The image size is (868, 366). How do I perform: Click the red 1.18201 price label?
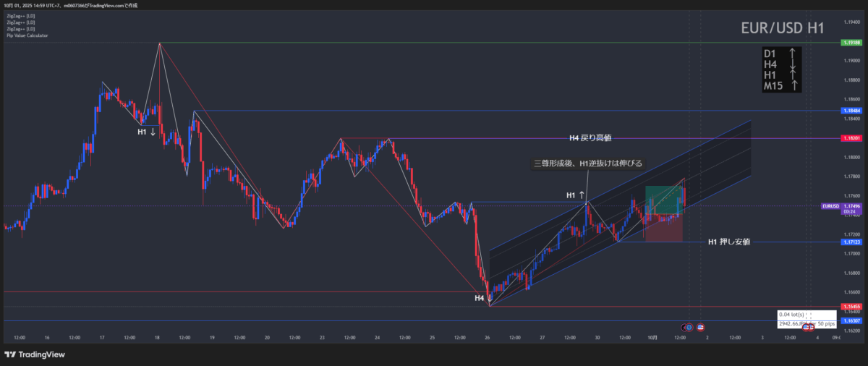click(x=851, y=137)
